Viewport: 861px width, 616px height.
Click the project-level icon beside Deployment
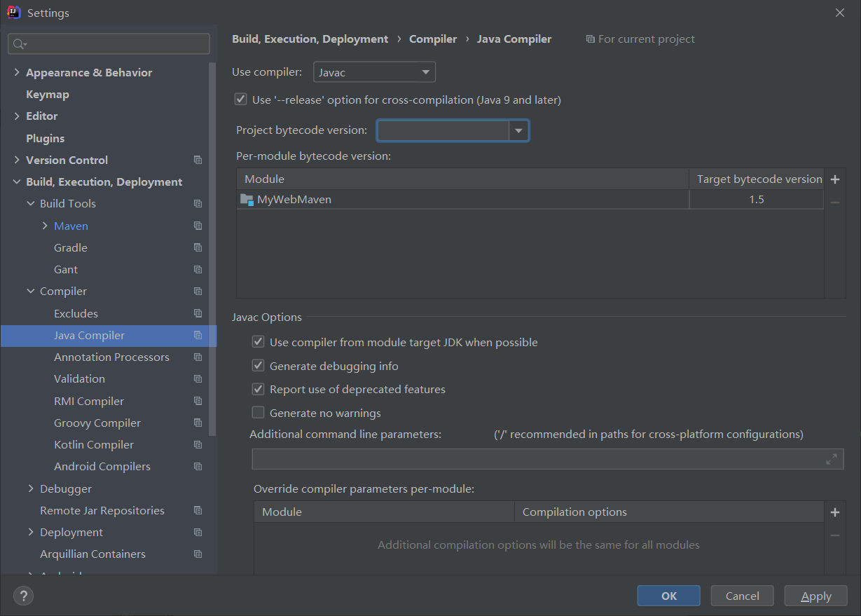pyautogui.click(x=198, y=532)
